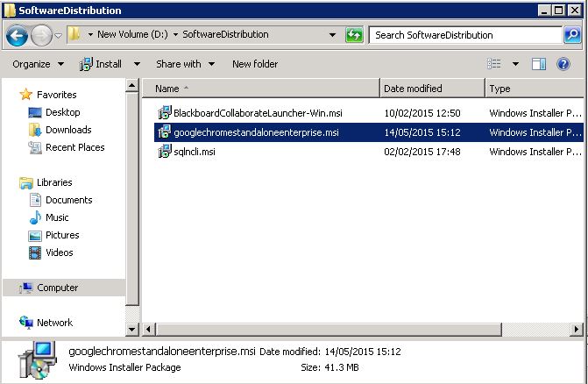Click the Computer icon in navigation pane
588x384 pixels.
(x=26, y=288)
